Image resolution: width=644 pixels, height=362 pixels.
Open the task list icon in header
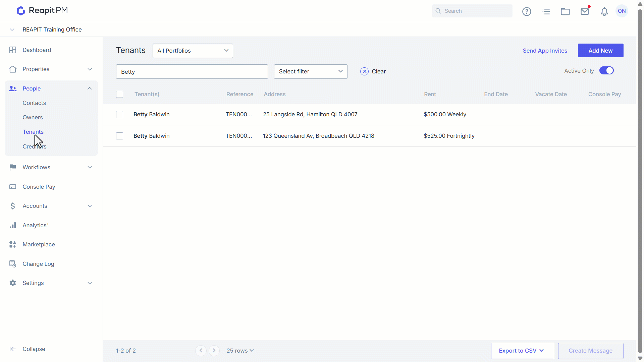(546, 11)
